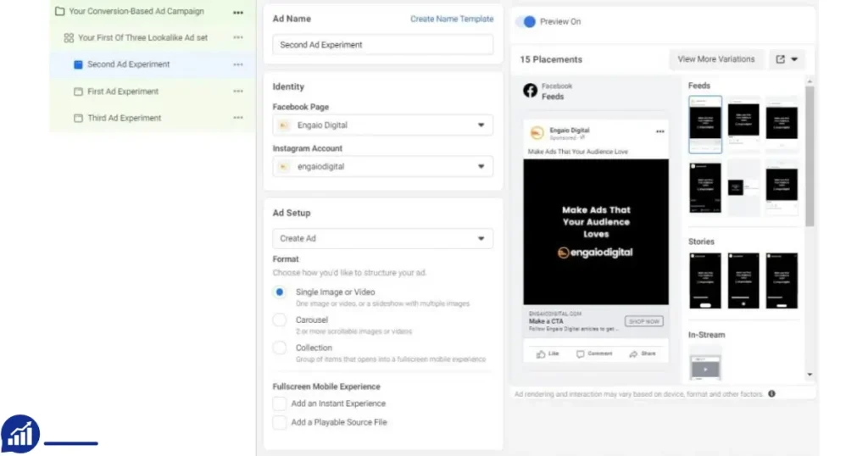Click the Engaio Digital avatar in ad preview
The image size is (868, 456).
click(537, 133)
